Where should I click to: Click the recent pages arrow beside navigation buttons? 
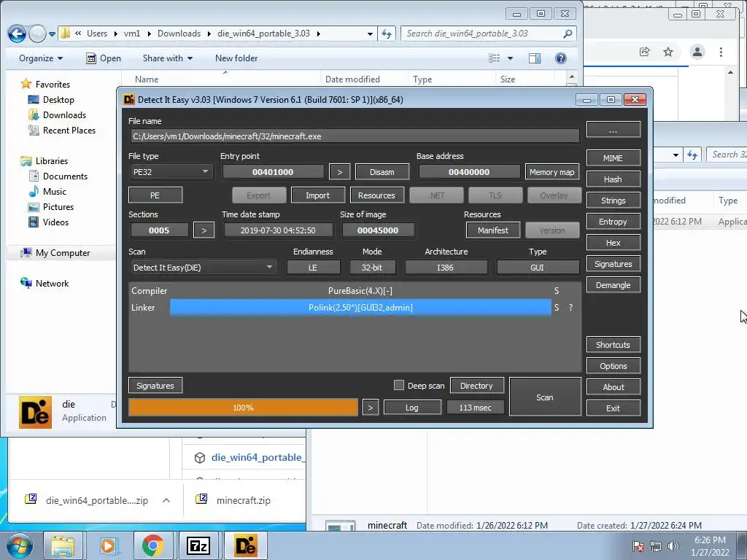[52, 34]
